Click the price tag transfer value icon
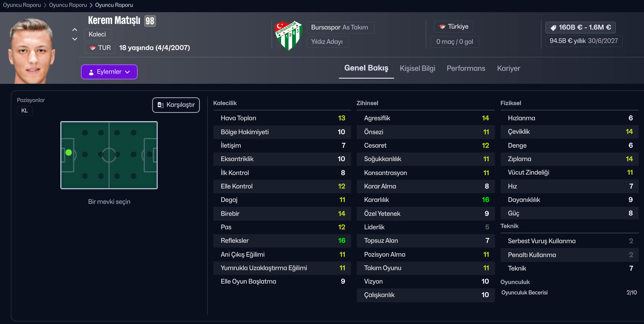The height and width of the screenshot is (324, 644). coord(553,27)
